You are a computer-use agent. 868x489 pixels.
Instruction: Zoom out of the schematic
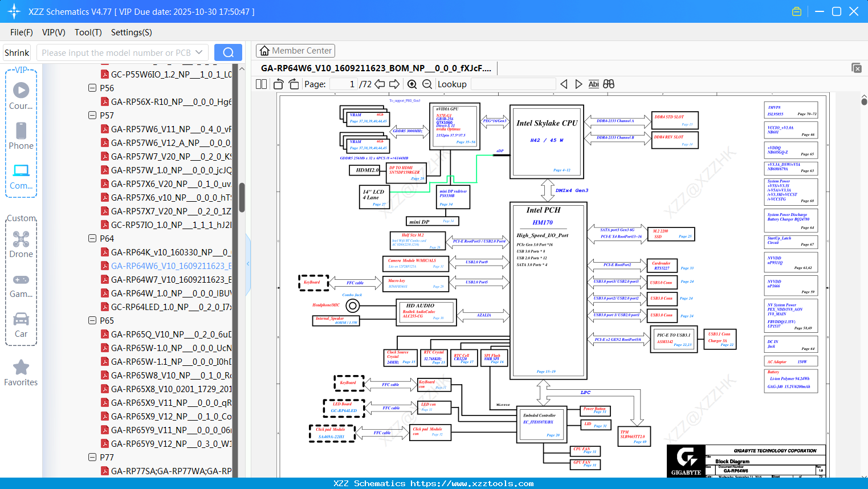pos(427,84)
